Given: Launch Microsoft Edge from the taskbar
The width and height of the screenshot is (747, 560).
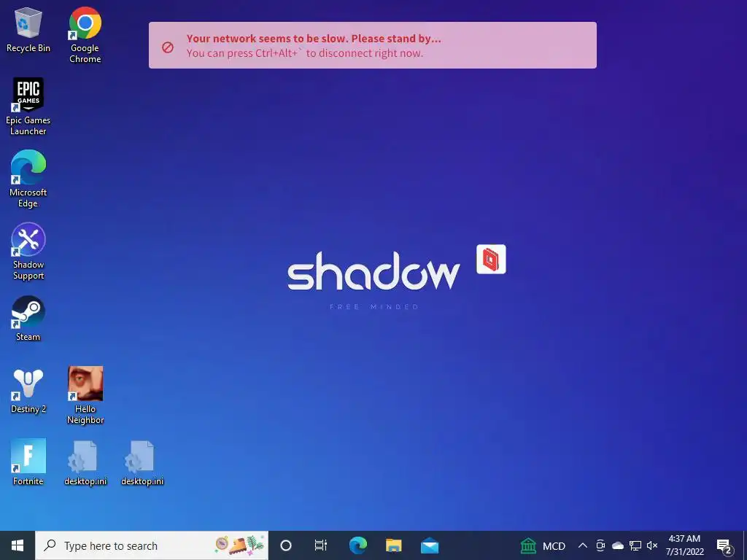Looking at the screenshot, I should [x=357, y=545].
